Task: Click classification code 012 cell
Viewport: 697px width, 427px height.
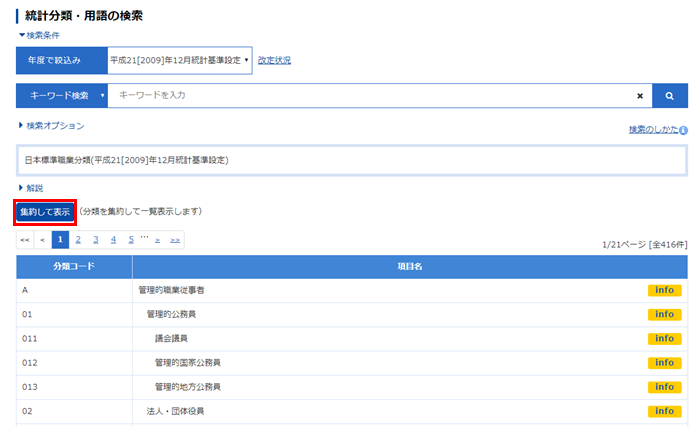Action: [x=74, y=363]
